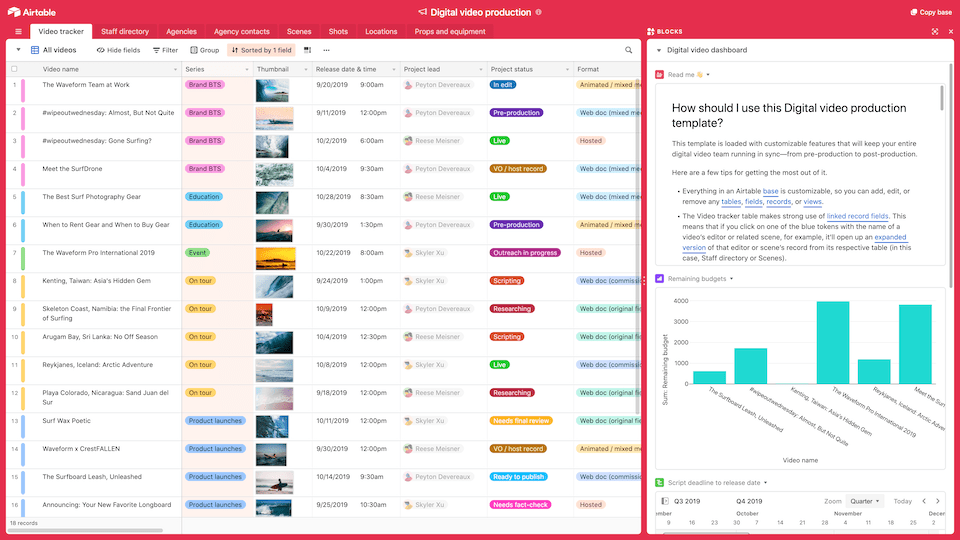Open the Filter option

(165, 50)
